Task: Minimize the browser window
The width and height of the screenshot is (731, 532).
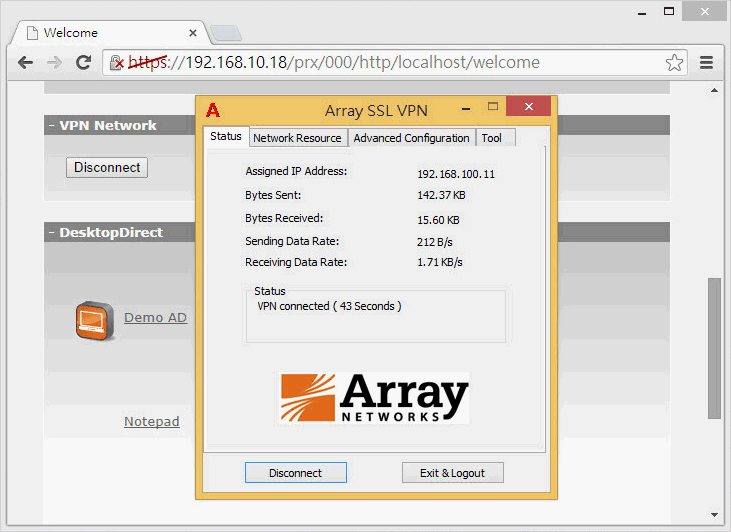Action: click(x=642, y=13)
